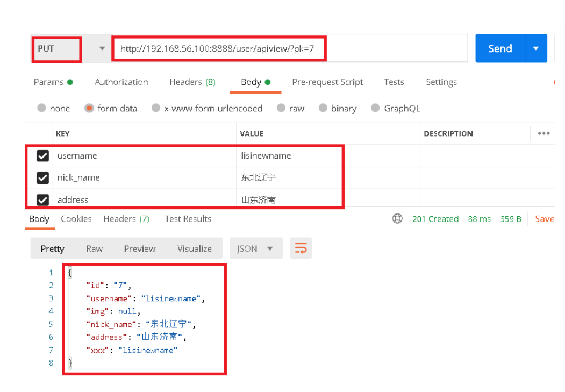Screen dimensions: 565x392
Task: Select the none body type radio
Action: [x=41, y=108]
